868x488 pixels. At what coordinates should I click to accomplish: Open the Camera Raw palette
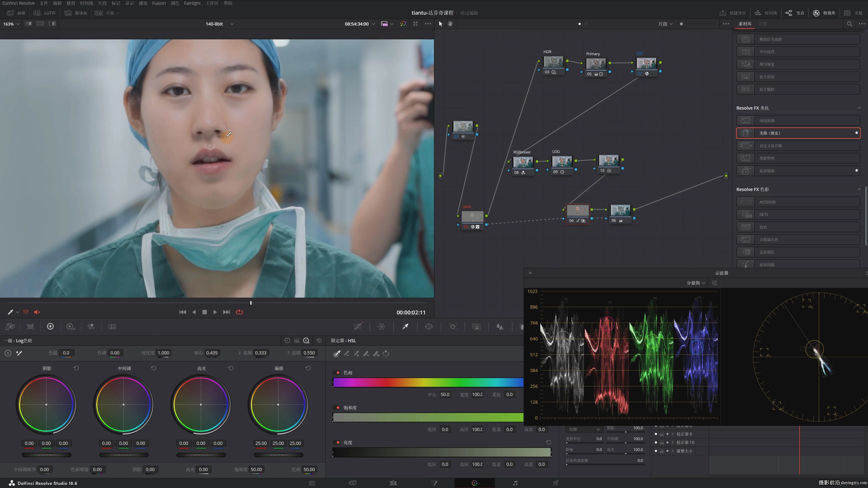10,326
